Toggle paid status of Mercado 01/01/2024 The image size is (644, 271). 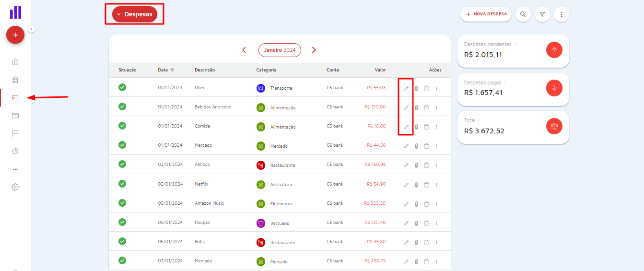[122, 145]
